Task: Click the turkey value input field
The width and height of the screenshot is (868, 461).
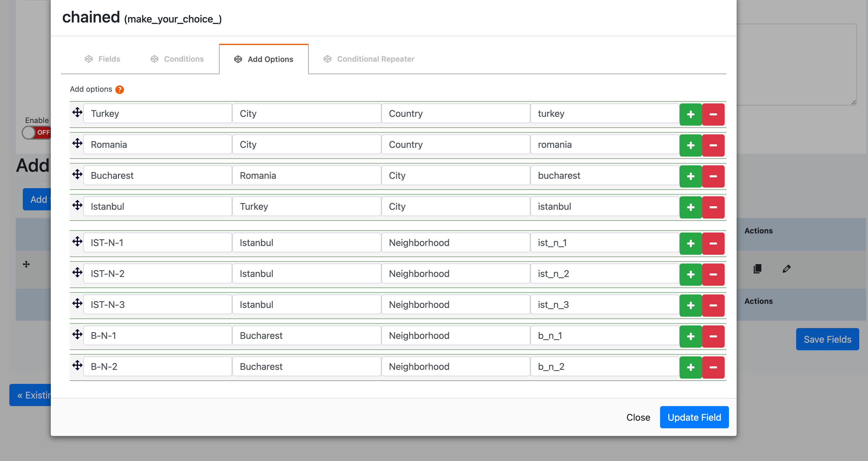Action: pos(605,114)
